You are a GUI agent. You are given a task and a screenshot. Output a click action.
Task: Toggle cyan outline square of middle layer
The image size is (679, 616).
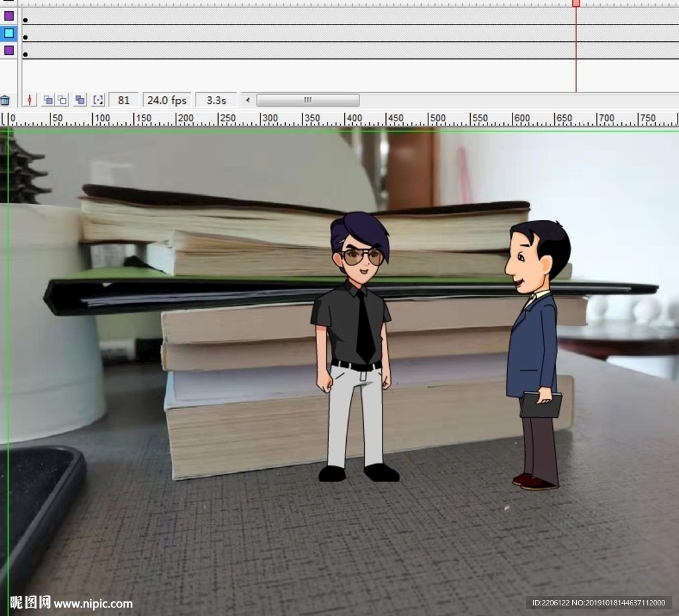[9, 32]
